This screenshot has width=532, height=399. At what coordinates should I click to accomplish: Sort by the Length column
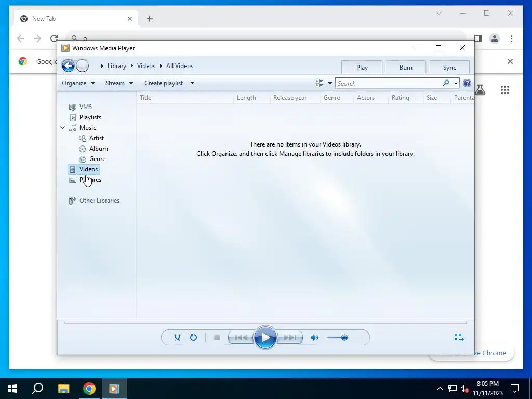(x=252, y=98)
